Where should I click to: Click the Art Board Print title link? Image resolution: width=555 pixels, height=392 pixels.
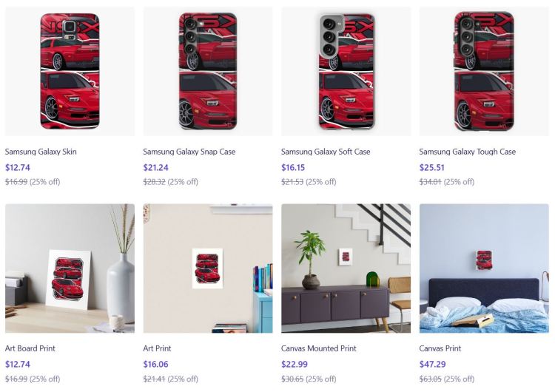click(x=30, y=348)
